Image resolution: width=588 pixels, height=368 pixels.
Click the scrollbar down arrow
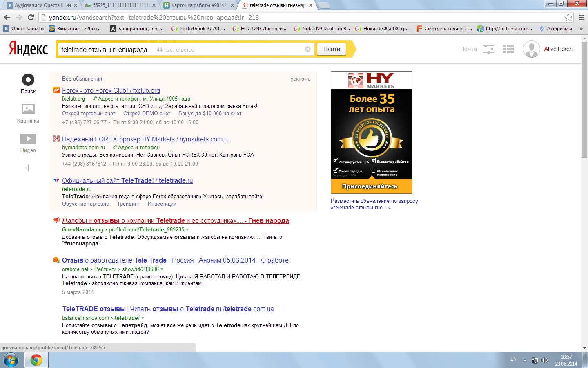(x=584, y=348)
